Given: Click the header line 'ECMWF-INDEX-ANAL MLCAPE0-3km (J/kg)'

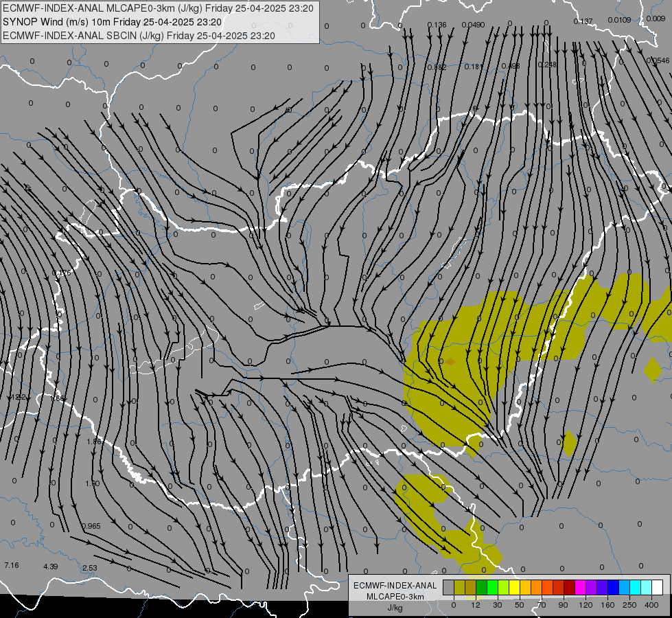Looking at the screenshot, I should tap(103, 8).
